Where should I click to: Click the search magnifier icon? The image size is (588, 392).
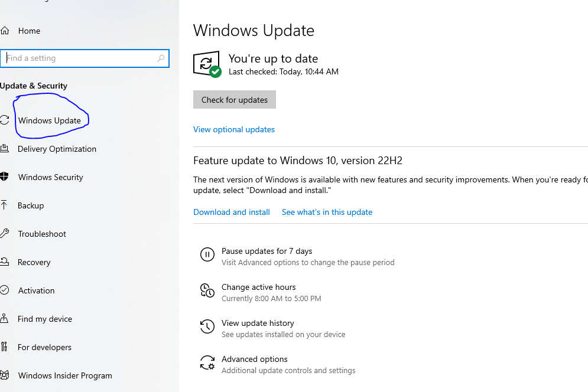(161, 58)
